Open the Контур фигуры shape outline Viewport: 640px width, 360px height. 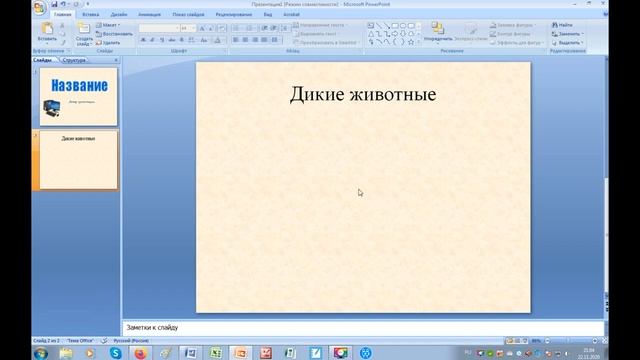click(512, 34)
